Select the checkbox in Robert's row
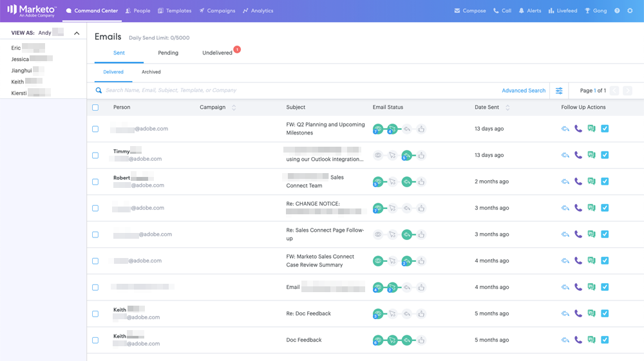The height and width of the screenshot is (361, 644). point(95,181)
